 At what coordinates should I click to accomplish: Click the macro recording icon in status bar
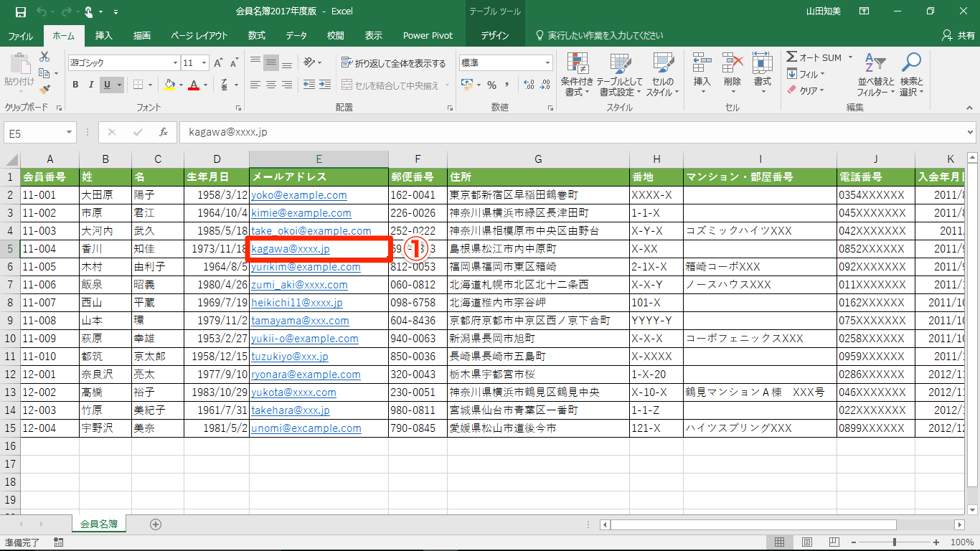pyautogui.click(x=59, y=542)
